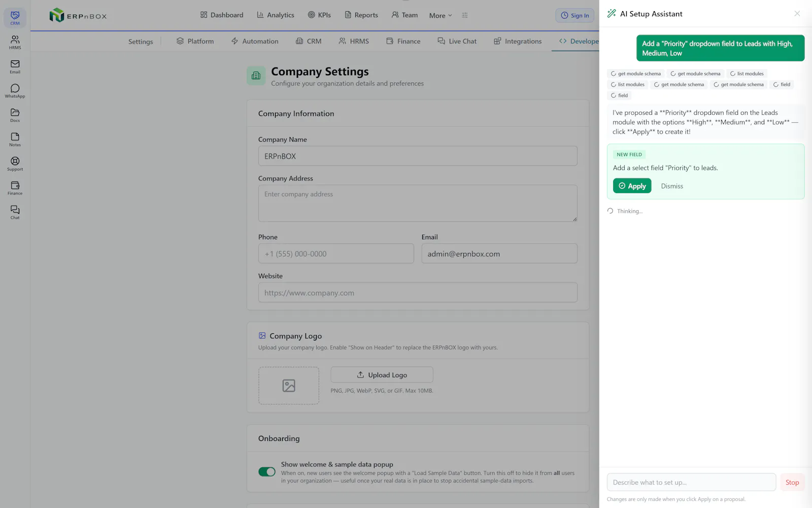Select the CRM settings tab

tap(309, 41)
